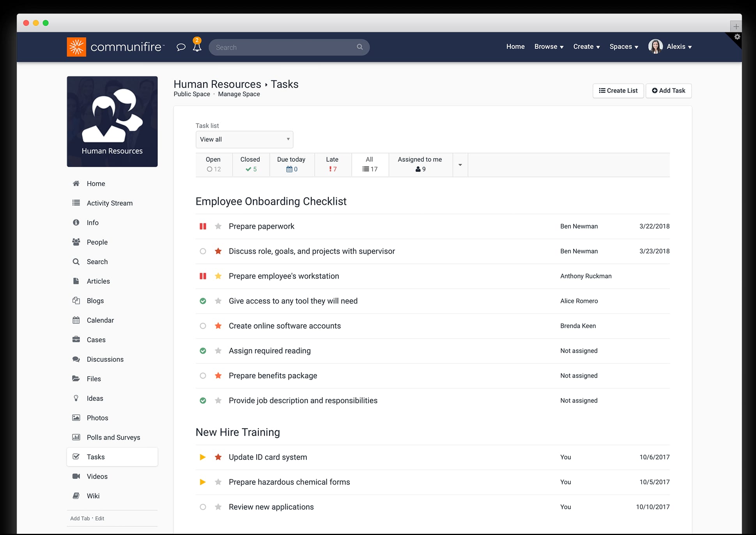The width and height of the screenshot is (756, 535).
Task: Click the settings gear in top-right corner
Action: point(737,37)
